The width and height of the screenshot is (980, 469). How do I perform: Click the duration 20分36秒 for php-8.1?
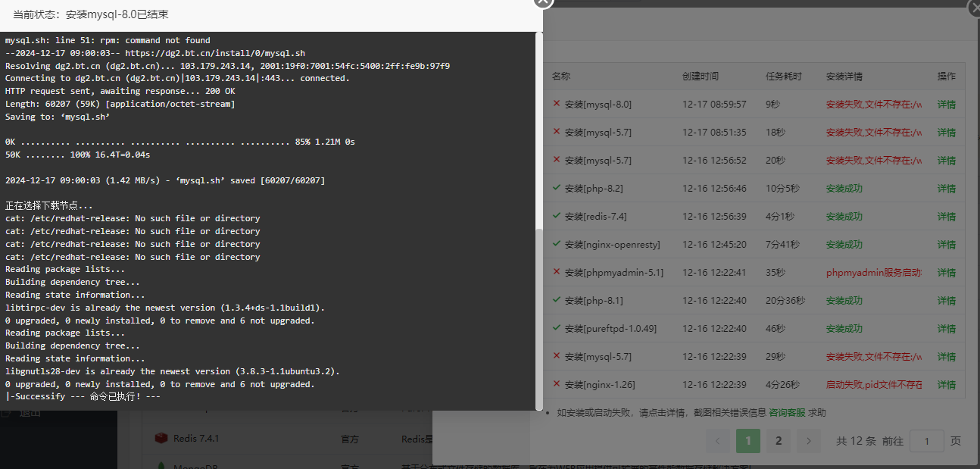click(786, 301)
